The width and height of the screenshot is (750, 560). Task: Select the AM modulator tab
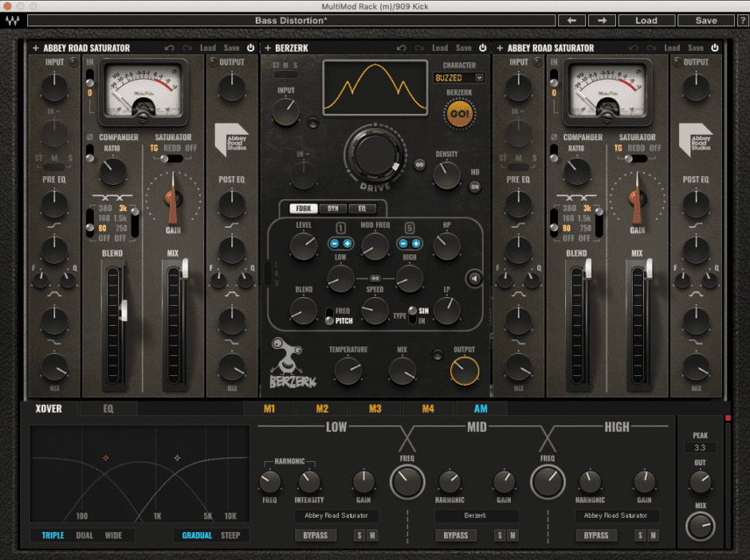(481, 409)
